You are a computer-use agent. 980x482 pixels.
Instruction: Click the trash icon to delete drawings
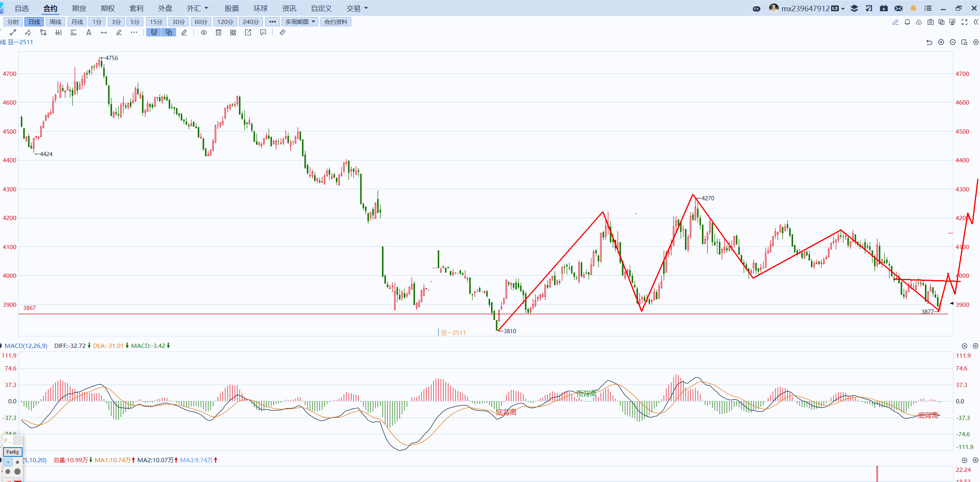click(x=218, y=33)
